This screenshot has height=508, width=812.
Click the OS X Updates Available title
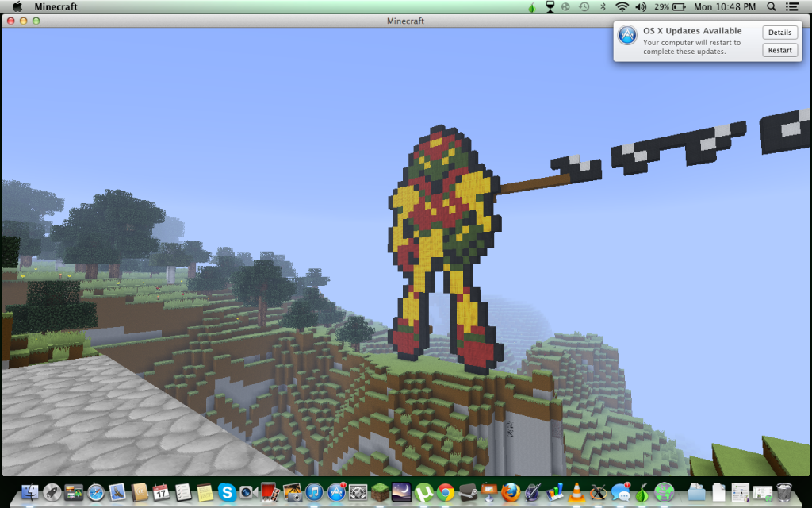692,31
